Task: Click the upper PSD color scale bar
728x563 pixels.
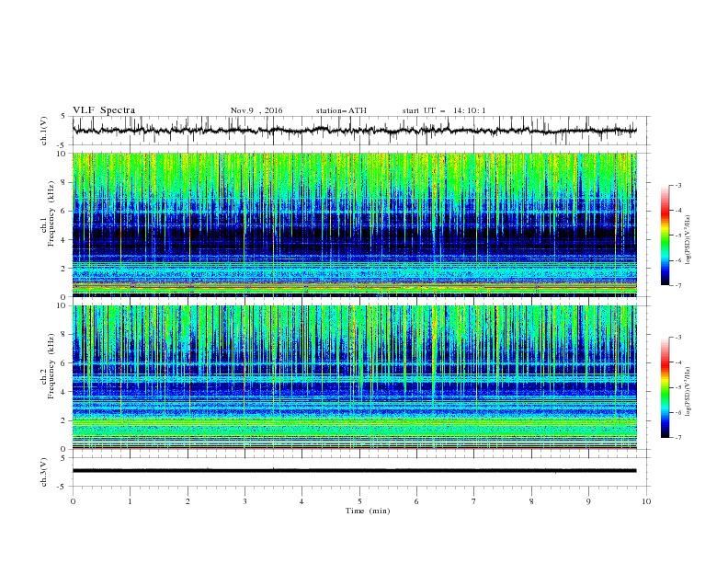Action: [665, 236]
